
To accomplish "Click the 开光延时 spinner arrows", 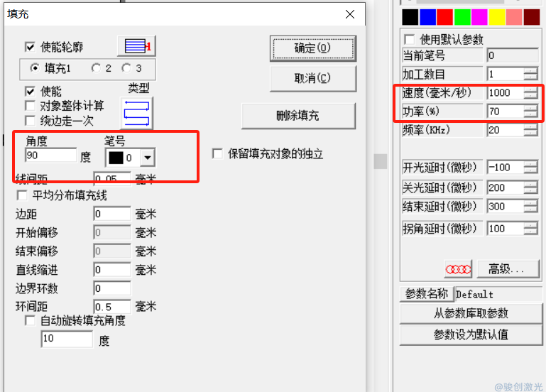I will pos(531,168).
